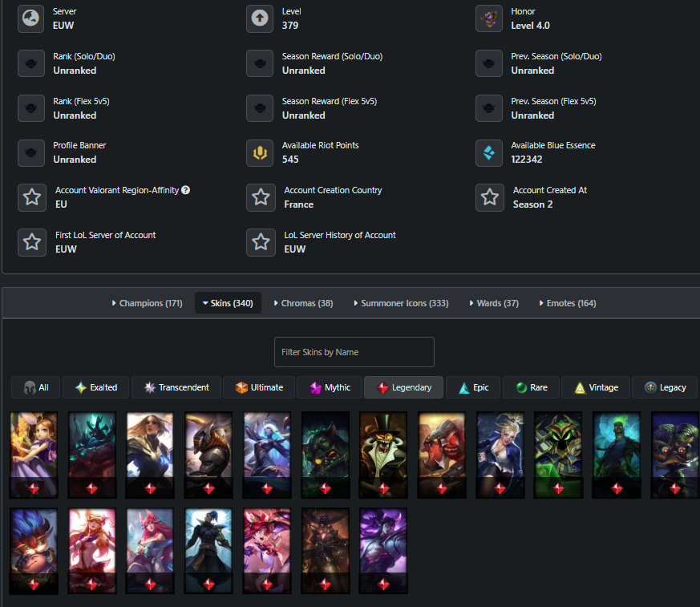The height and width of the screenshot is (607, 700).
Task: Click the star icon beside Account Valorant Region-Affinity
Action: tap(32, 197)
